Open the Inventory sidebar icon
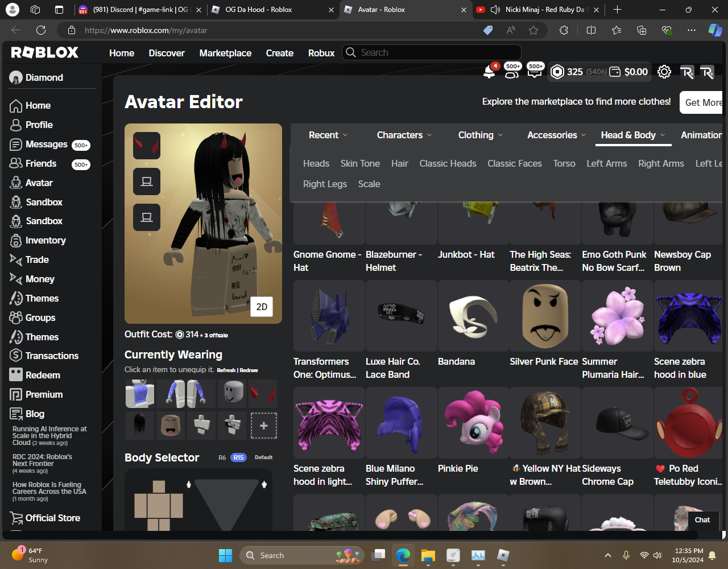 (x=16, y=241)
